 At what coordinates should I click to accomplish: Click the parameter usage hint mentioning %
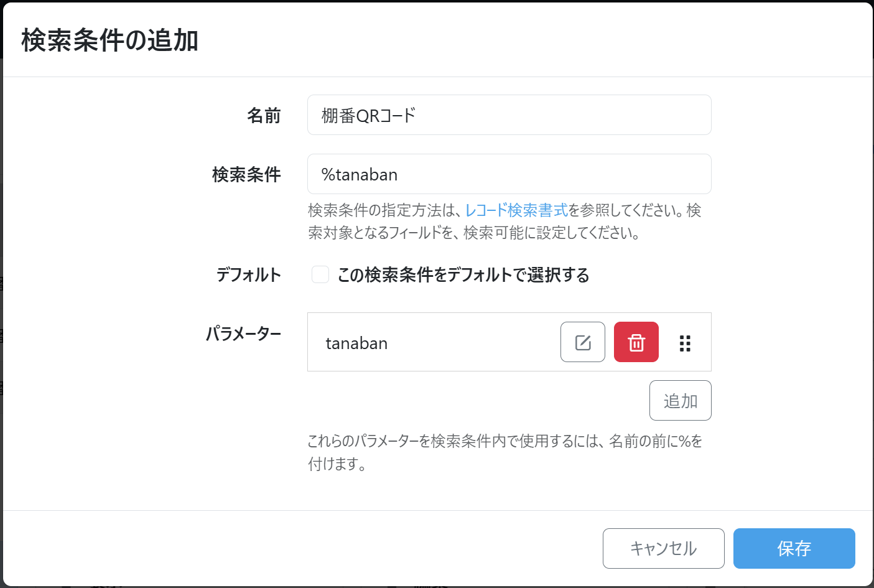pos(504,442)
